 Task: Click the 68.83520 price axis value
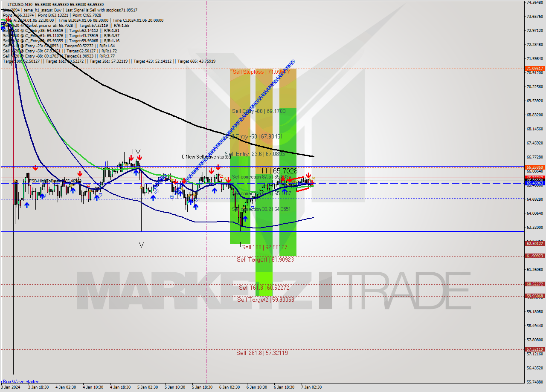coord(535,115)
